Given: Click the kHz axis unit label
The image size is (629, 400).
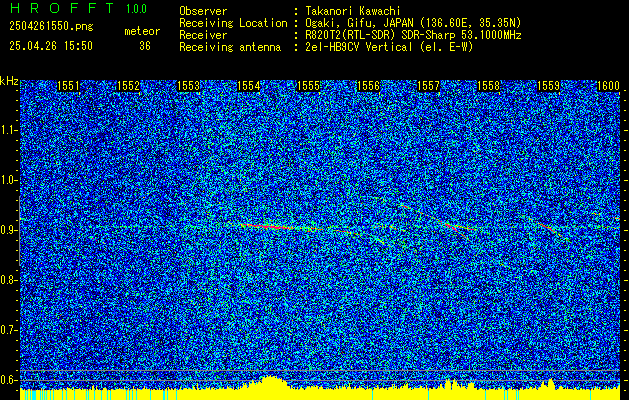Looking at the screenshot, I should point(9,81).
